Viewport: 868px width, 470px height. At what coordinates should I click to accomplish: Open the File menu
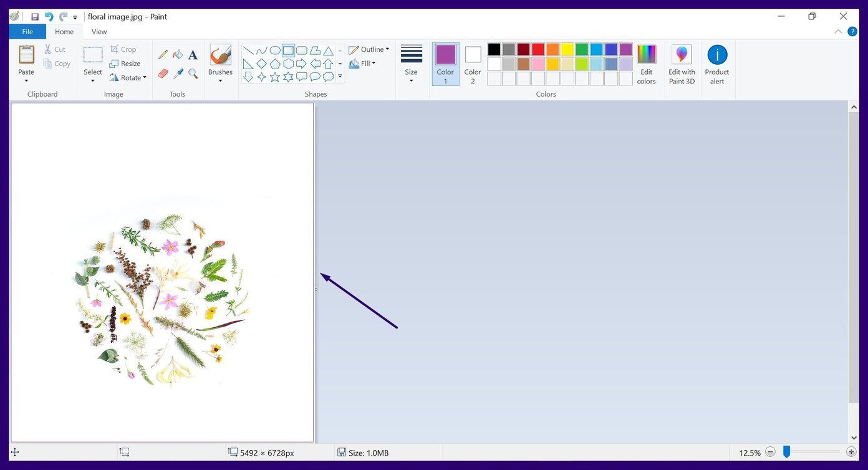point(27,31)
